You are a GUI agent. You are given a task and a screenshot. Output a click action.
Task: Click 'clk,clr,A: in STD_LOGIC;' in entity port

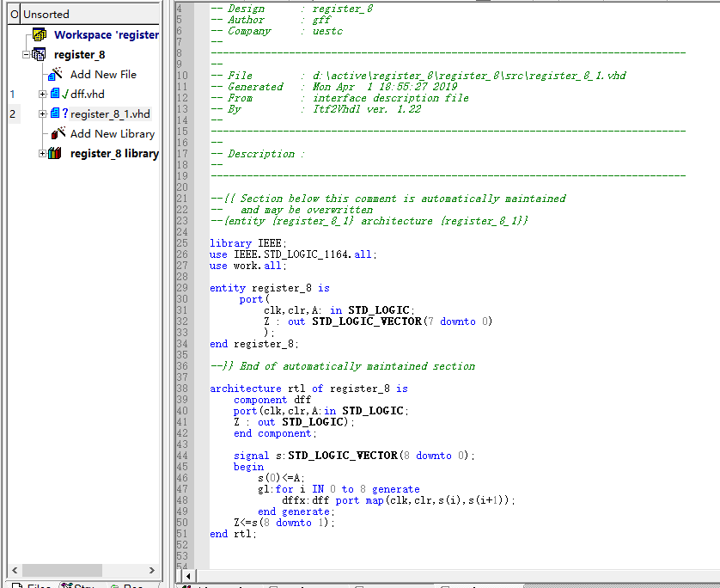(339, 310)
